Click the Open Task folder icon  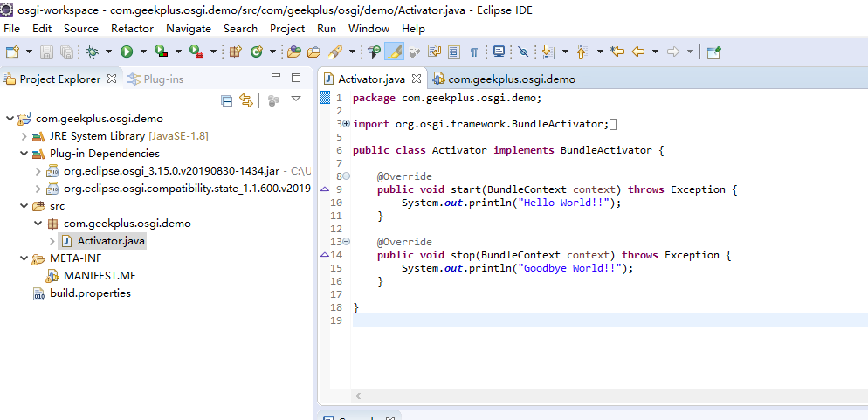(x=313, y=52)
